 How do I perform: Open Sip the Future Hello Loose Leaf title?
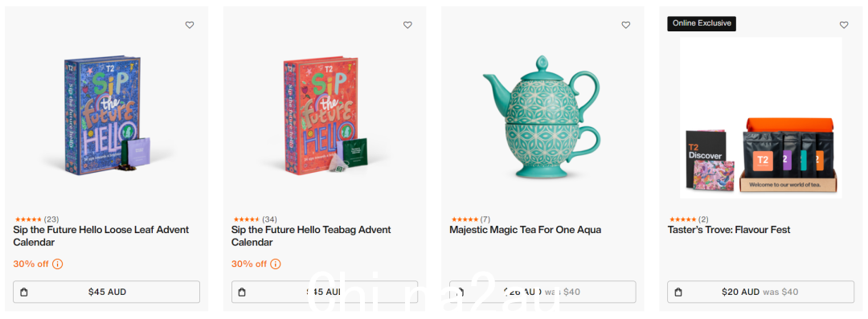[x=100, y=236]
